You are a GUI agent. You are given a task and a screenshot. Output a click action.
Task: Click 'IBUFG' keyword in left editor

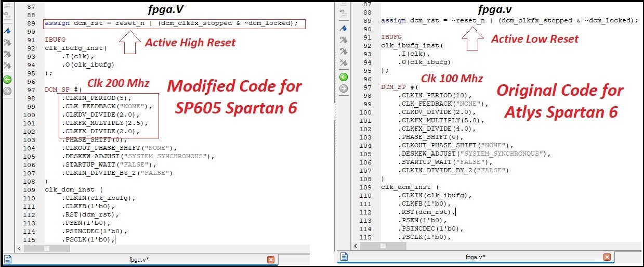tap(55, 40)
